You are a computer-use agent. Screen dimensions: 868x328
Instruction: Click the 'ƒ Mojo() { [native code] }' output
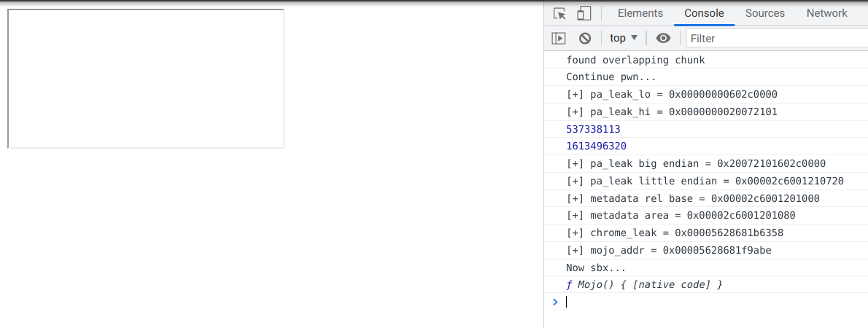[645, 285]
